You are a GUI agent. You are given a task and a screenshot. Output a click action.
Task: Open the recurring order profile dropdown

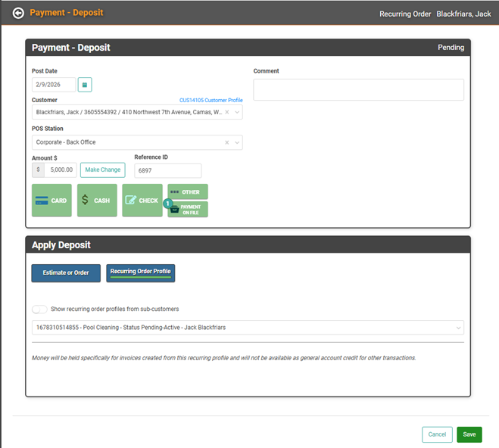(457, 328)
